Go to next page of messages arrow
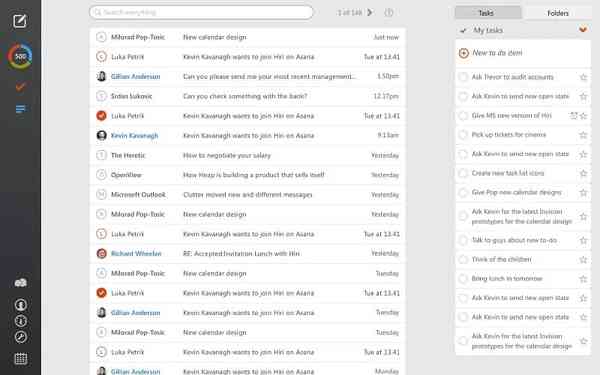600x375 pixels. coord(370,13)
